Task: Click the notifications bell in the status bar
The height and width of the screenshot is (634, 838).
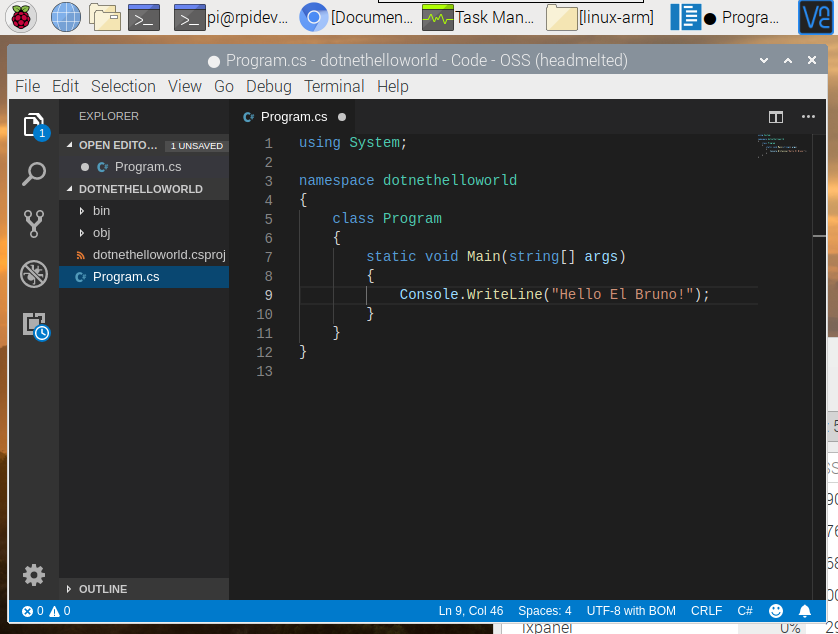Action: 805,611
